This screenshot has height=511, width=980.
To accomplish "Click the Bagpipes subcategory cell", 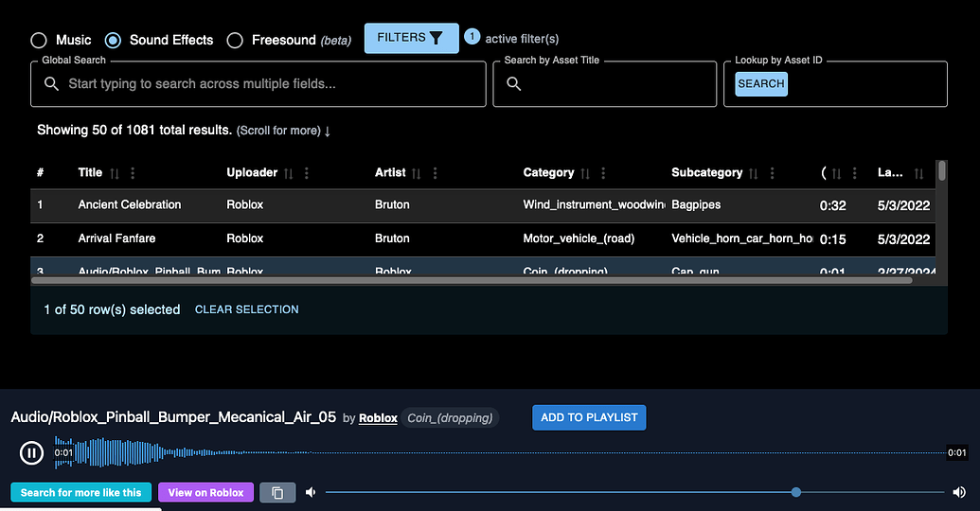I will click(x=696, y=205).
